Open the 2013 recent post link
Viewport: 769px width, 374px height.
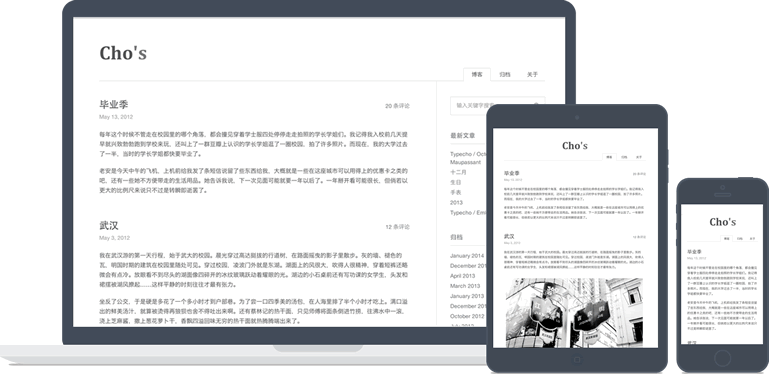point(457,202)
